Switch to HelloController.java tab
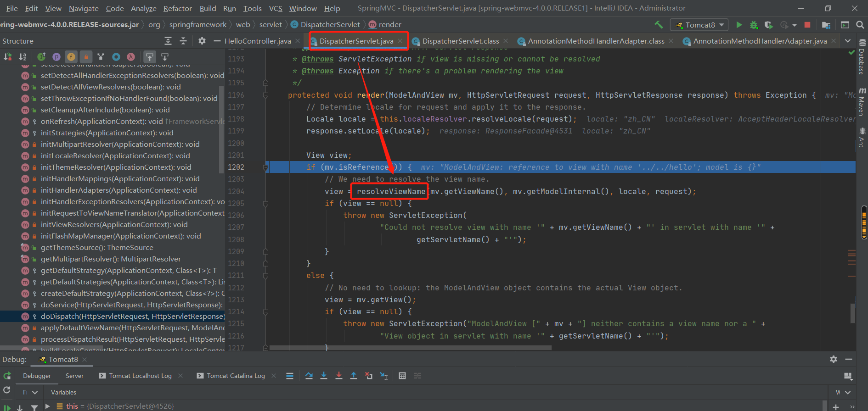The width and height of the screenshot is (868, 411). click(x=258, y=41)
